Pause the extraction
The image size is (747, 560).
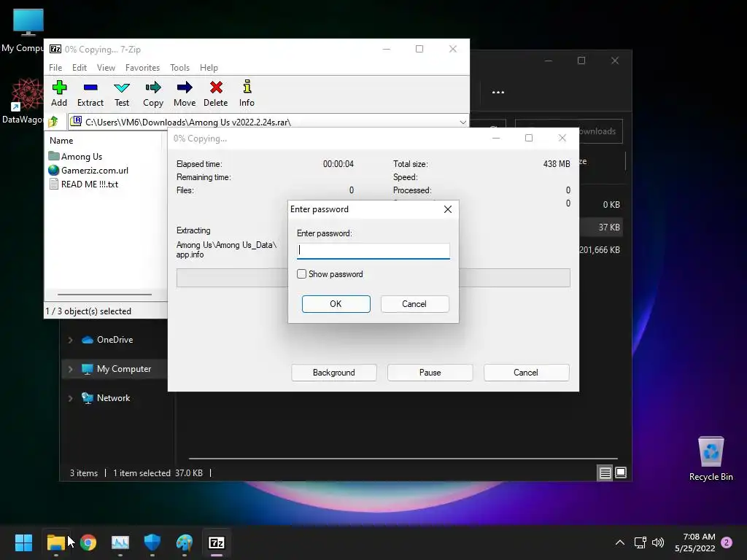click(x=430, y=373)
